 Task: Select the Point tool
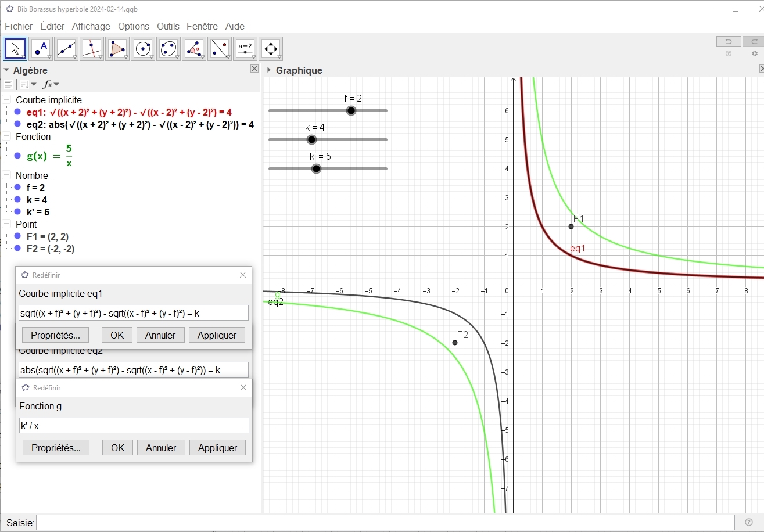41,49
